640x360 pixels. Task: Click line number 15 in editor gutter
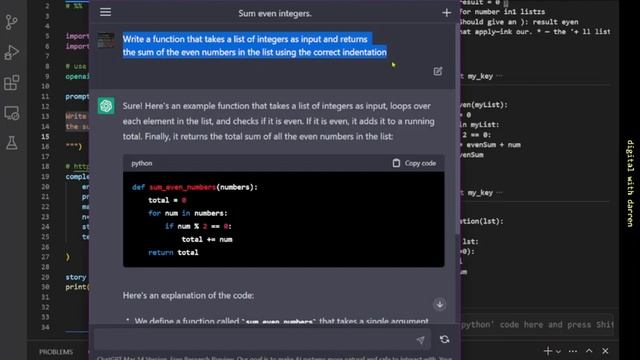(45, 136)
